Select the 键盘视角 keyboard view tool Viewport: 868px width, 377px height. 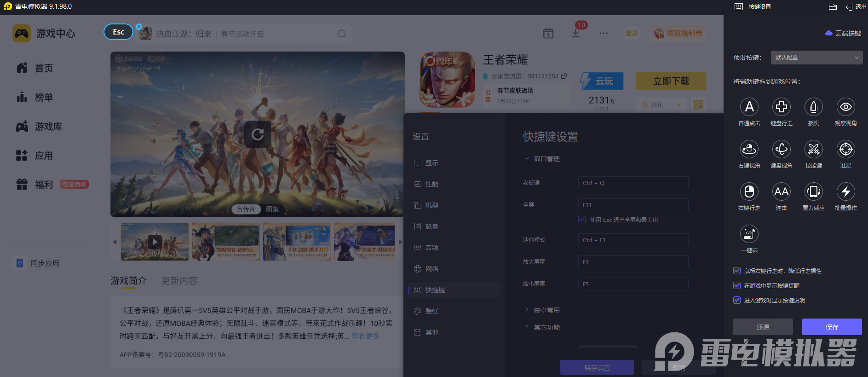[x=781, y=149]
